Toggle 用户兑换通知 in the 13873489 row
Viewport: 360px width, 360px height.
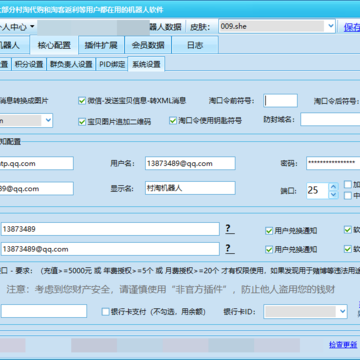tap(269, 231)
